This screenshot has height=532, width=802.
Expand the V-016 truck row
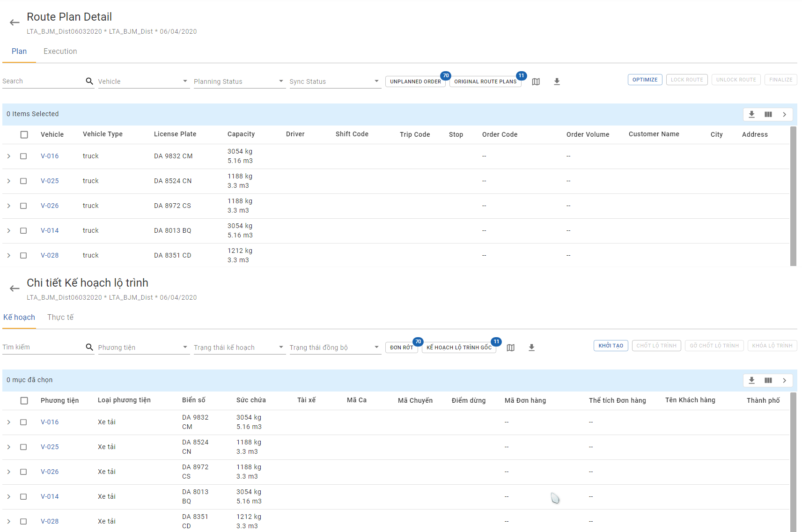(x=8, y=156)
